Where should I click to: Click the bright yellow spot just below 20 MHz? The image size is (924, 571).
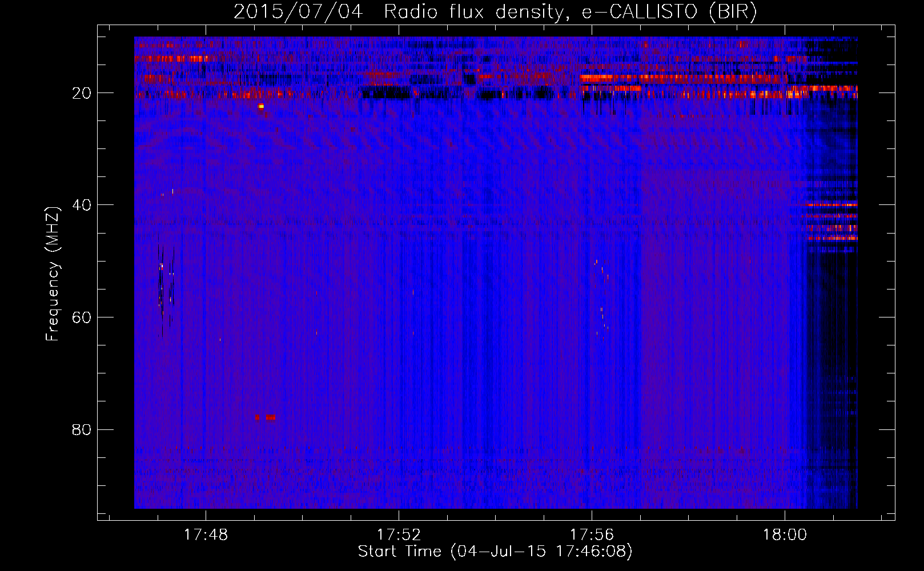pyautogui.click(x=261, y=106)
